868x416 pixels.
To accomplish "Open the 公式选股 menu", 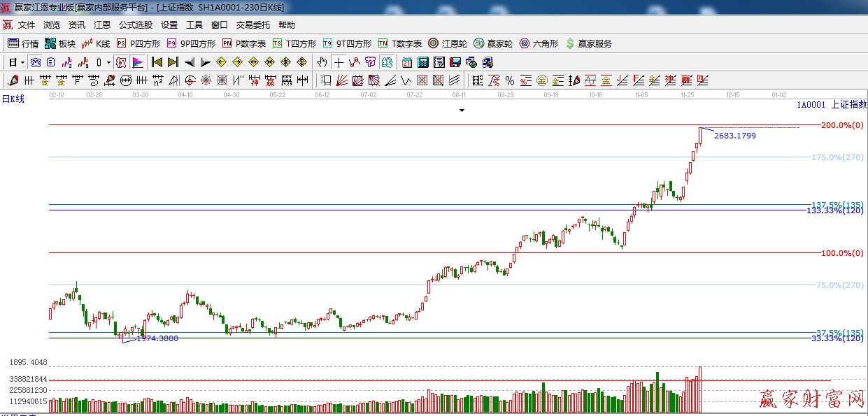I will point(135,24).
